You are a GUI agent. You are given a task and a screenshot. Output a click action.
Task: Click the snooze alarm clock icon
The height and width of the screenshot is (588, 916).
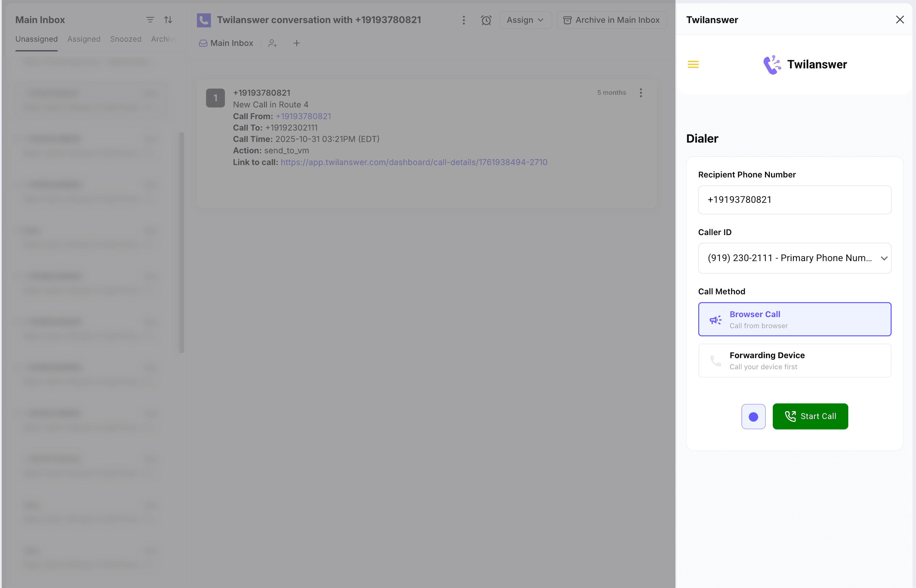[x=486, y=20]
